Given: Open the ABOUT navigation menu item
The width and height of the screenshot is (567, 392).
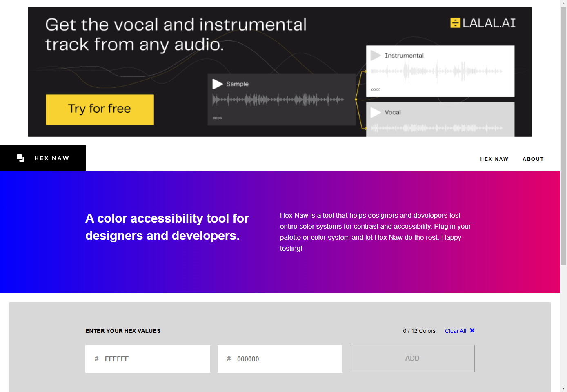Looking at the screenshot, I should pyautogui.click(x=533, y=159).
